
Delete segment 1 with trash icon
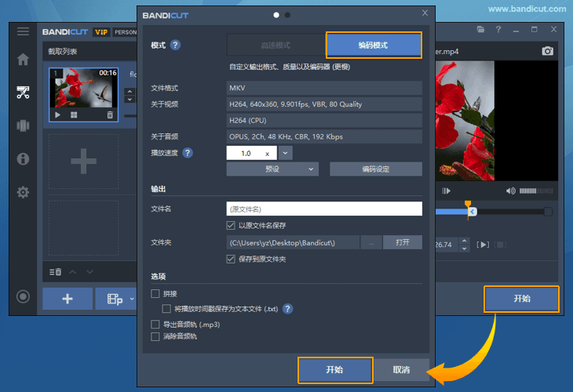click(x=110, y=115)
